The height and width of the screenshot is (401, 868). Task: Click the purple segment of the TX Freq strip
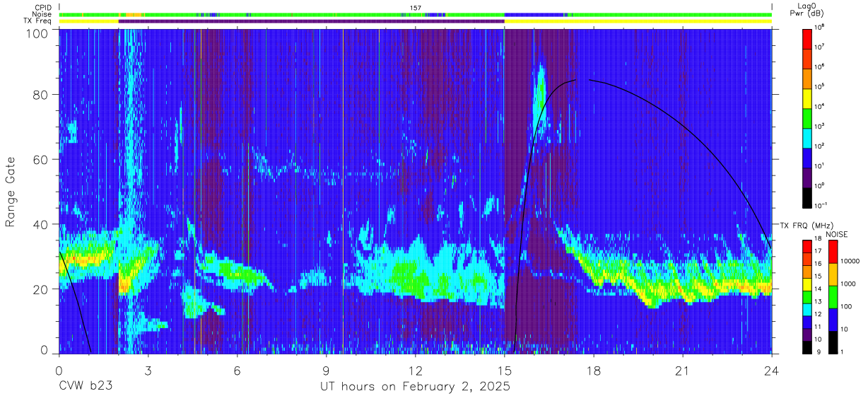pos(311,21)
